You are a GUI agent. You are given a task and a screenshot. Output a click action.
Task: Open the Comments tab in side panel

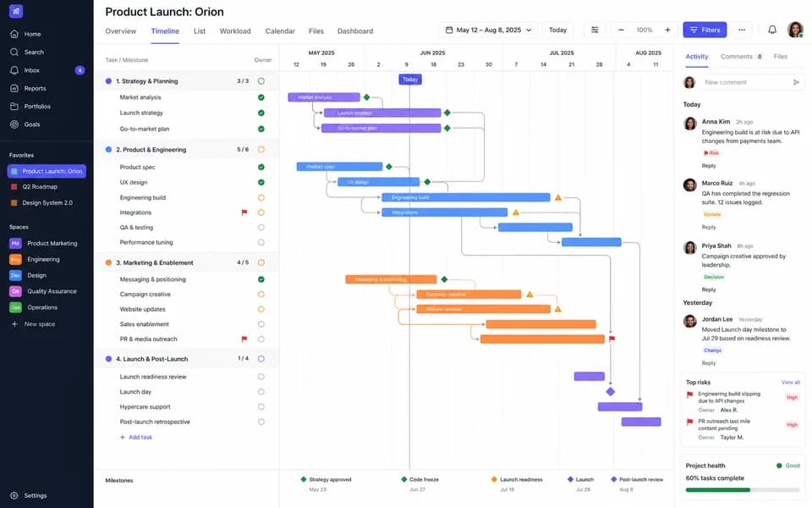[x=741, y=57]
